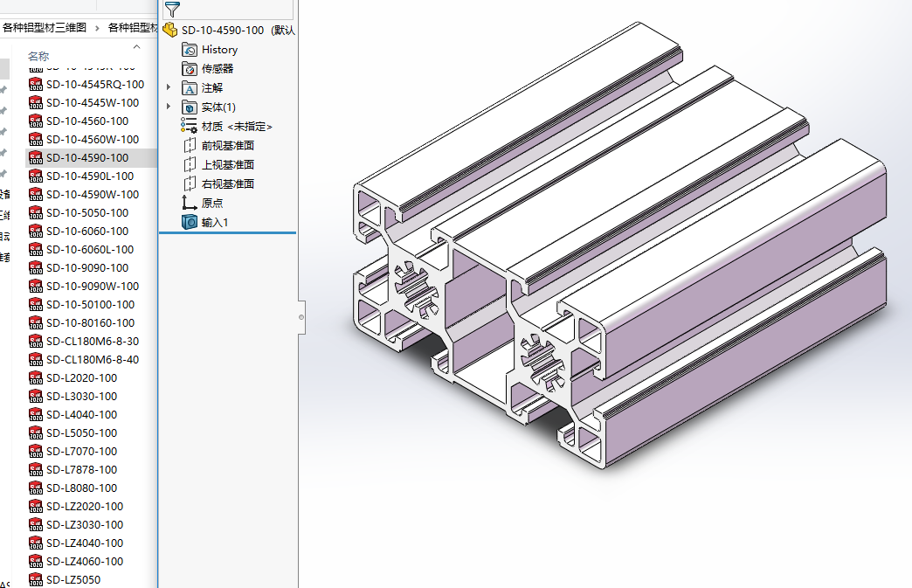Select the SD-10-4590-100 part icon in the tree
Viewport: 912px width, 588px height.
click(x=169, y=30)
